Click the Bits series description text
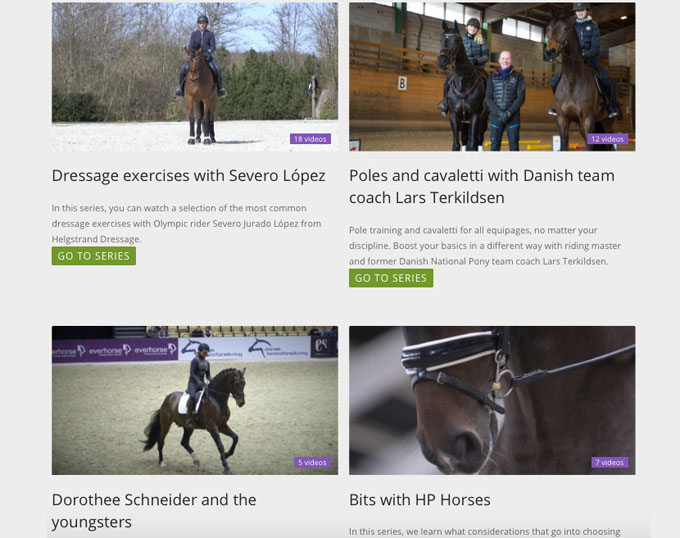The height and width of the screenshot is (538, 680). (x=485, y=531)
